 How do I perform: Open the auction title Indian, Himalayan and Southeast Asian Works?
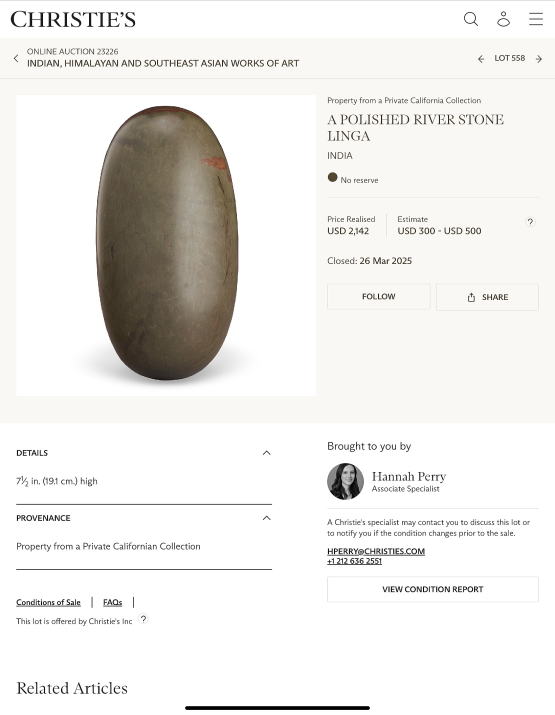(163, 63)
